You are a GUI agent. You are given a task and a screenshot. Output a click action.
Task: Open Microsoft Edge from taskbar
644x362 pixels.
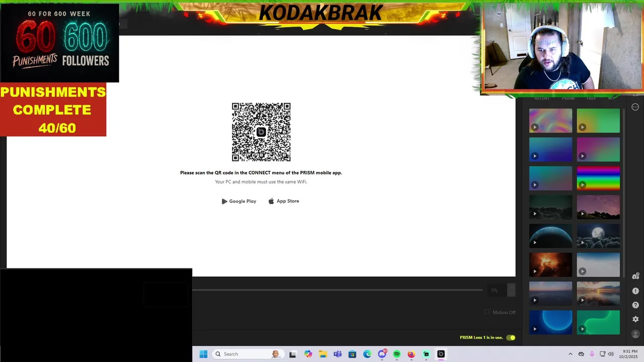tap(367, 354)
